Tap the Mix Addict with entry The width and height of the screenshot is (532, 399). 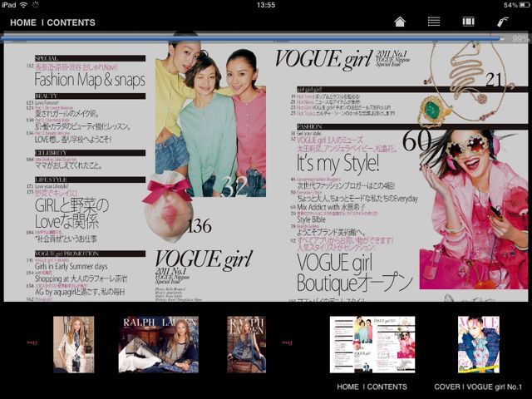331,207
